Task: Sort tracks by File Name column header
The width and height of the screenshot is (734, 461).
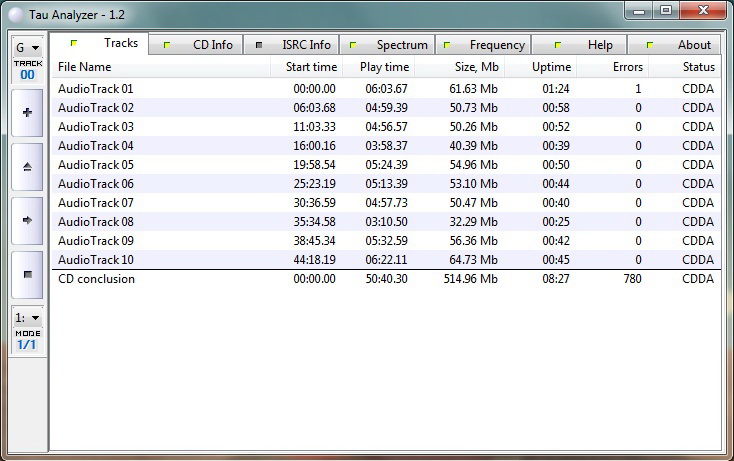Action: pos(160,67)
